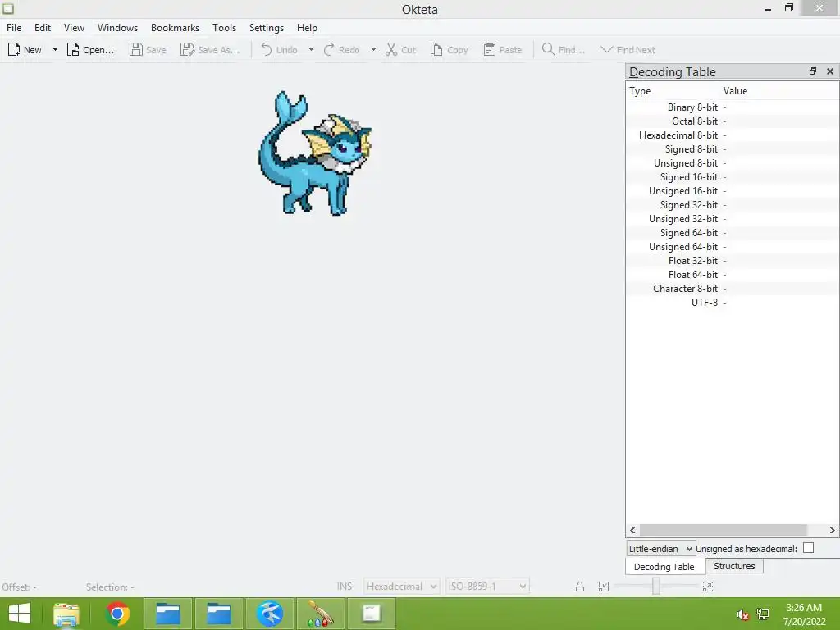Image resolution: width=840 pixels, height=630 pixels.
Task: Click the Cut scissors icon
Action: pos(391,50)
